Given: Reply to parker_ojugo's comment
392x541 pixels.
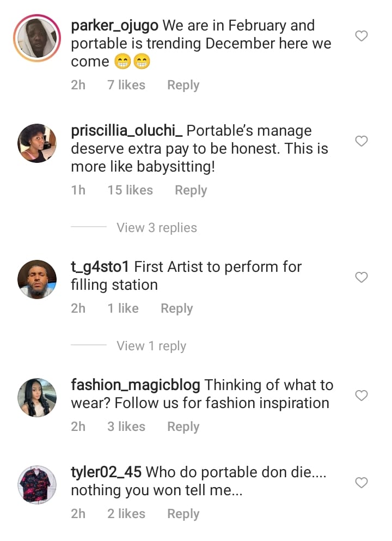Looking at the screenshot, I should 183,85.
